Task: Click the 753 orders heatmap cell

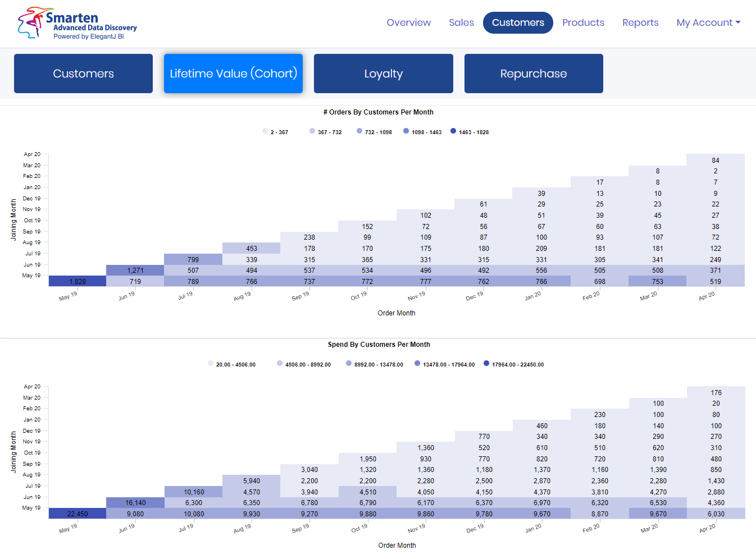Action: [x=658, y=281]
